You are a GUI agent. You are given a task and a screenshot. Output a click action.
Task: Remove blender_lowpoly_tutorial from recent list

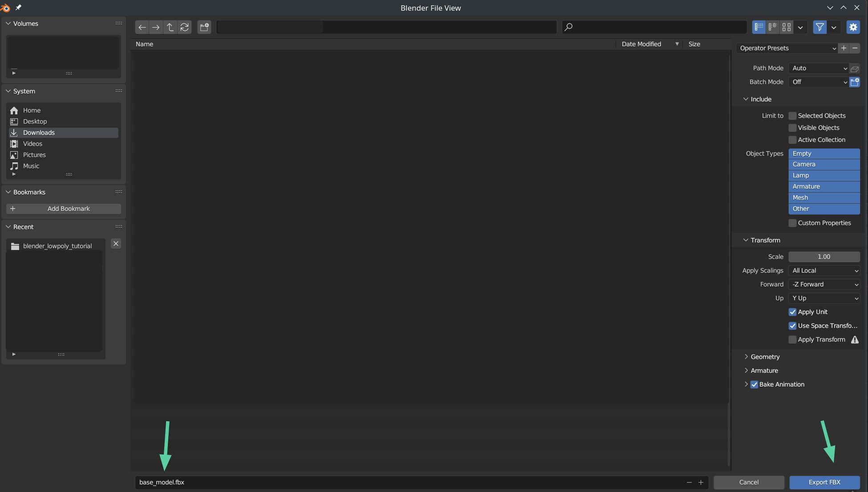[116, 244]
